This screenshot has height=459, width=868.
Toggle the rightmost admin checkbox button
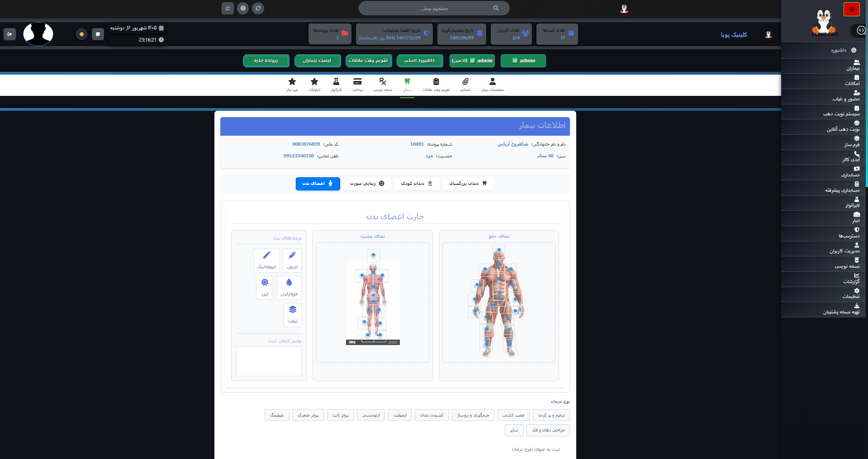click(x=523, y=61)
